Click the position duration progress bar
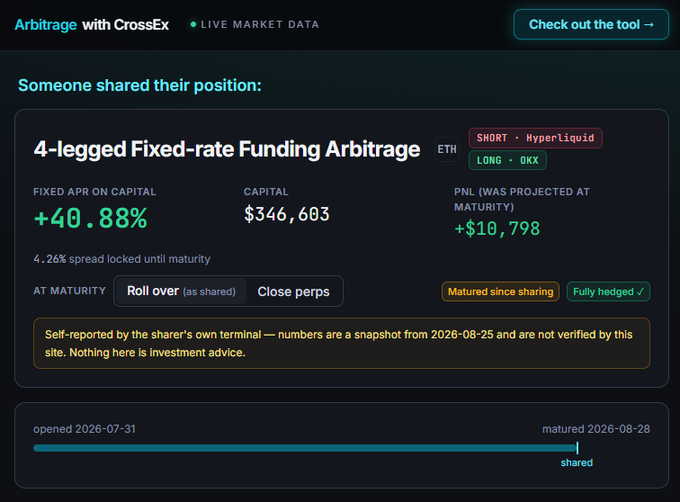Viewport: 680px width, 502px height. [305, 448]
